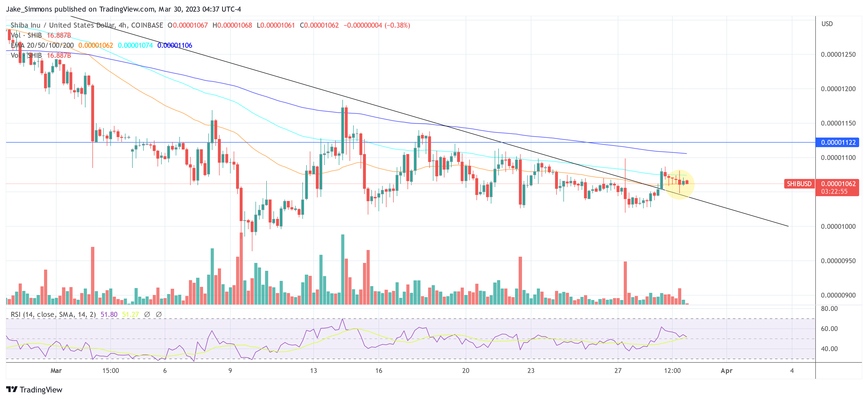Select the second Vol · SHIB legend below EMA
The image size is (868, 400).
[x=41, y=56]
